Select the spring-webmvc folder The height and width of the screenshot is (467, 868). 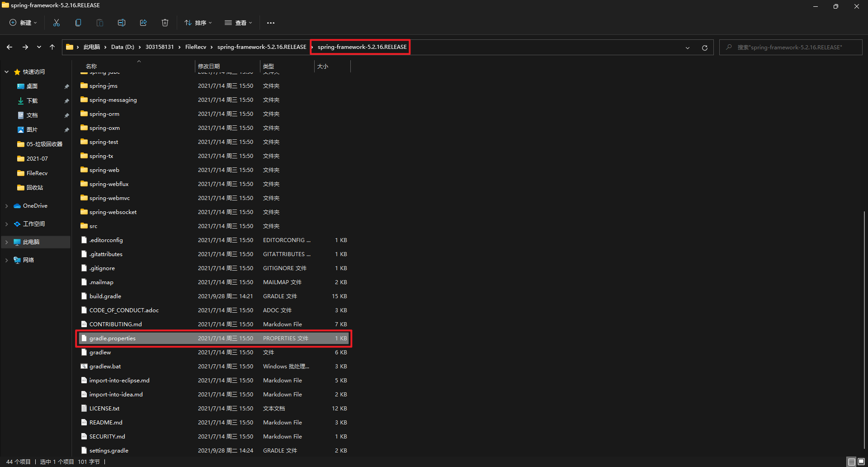[214, 198]
